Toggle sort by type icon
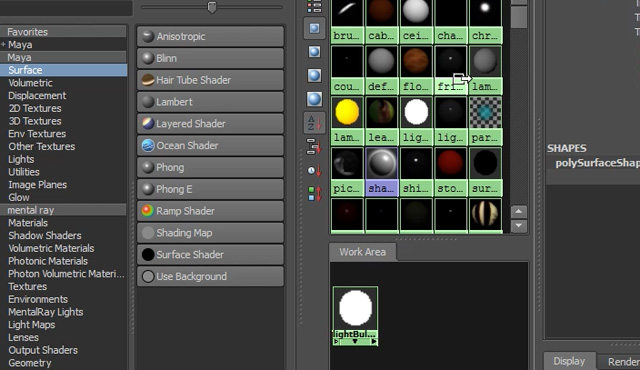 (314, 146)
